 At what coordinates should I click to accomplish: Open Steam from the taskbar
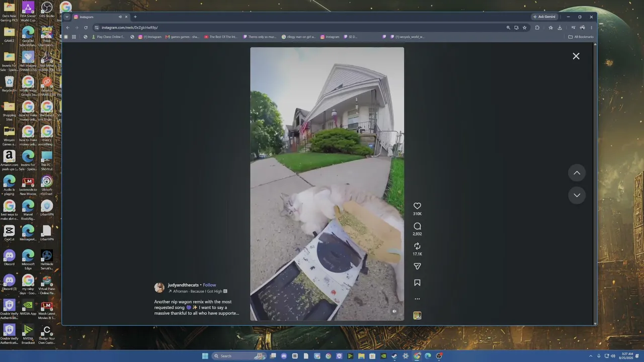[x=394, y=356]
